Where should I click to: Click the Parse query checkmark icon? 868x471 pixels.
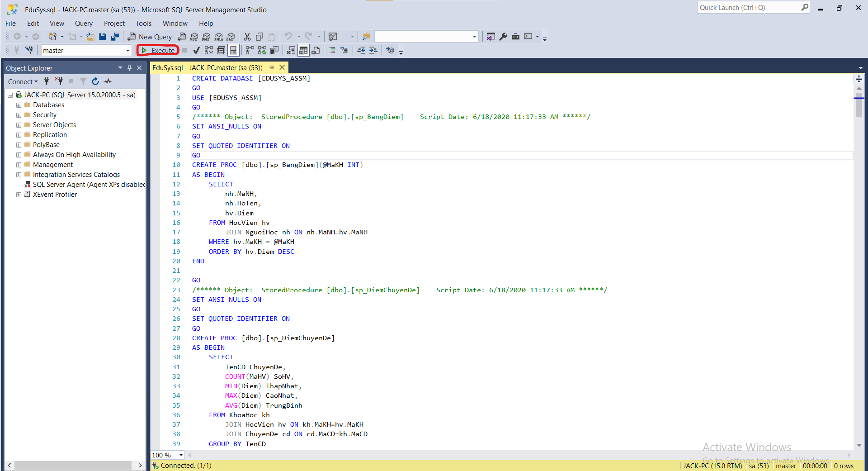click(x=196, y=50)
